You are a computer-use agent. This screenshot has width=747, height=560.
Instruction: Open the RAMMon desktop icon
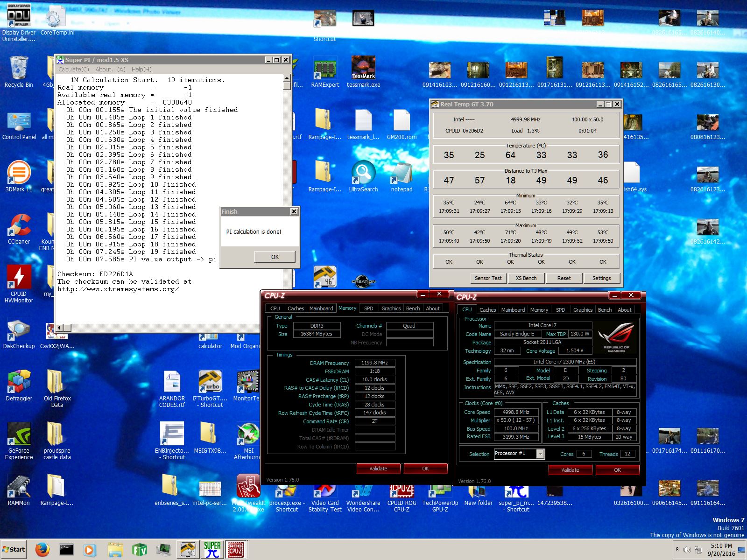click(19, 490)
